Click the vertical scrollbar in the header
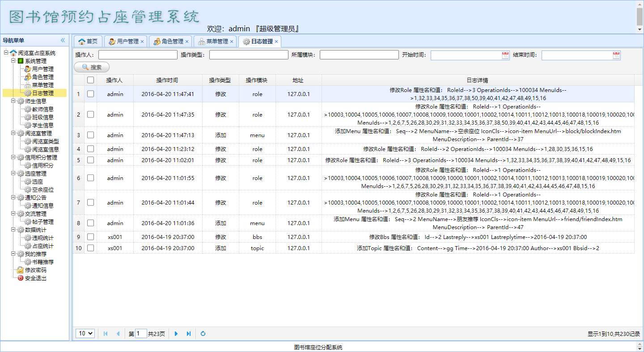644x352 pixels. pyautogui.click(x=640, y=17)
